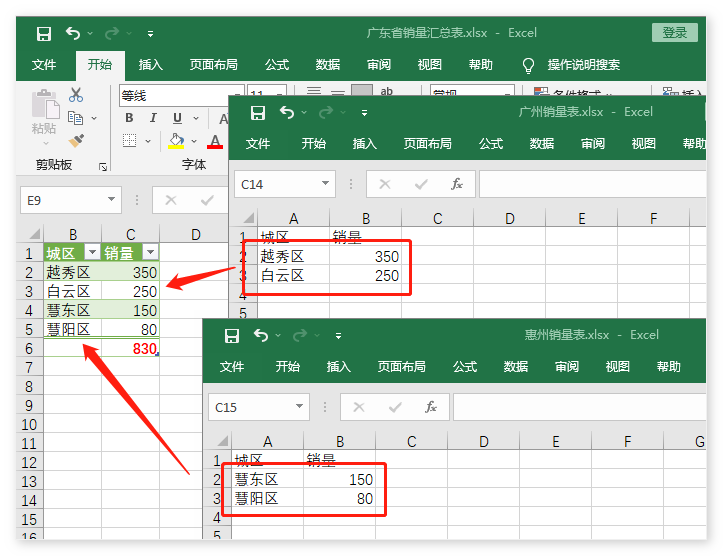Apply red Font Color letter A
The height and width of the screenshot is (556, 723).
[215, 141]
